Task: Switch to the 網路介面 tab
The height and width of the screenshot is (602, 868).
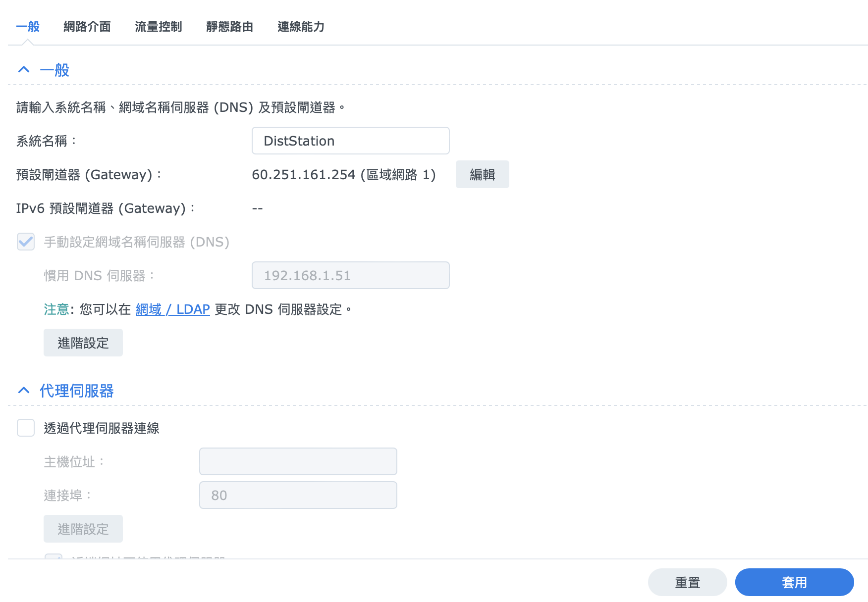Action: click(87, 27)
